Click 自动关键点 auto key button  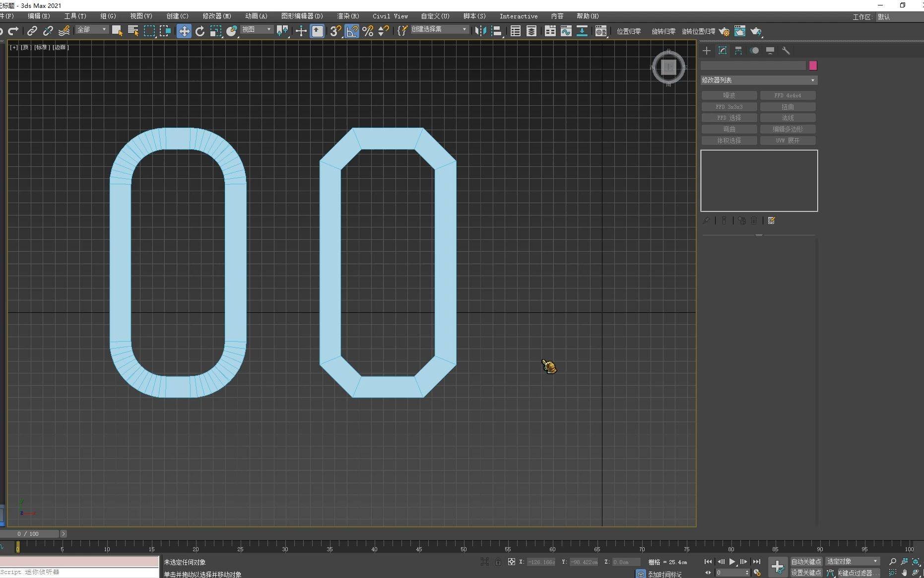(x=806, y=561)
